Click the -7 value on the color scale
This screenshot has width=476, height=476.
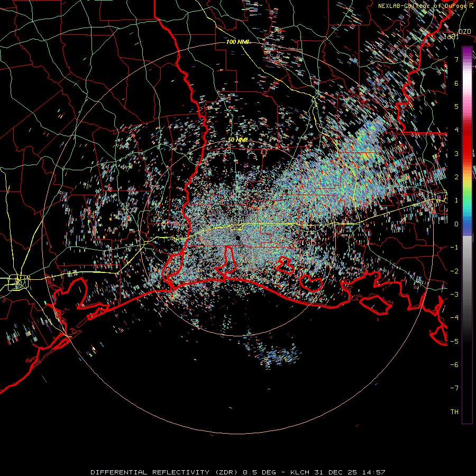click(x=454, y=388)
